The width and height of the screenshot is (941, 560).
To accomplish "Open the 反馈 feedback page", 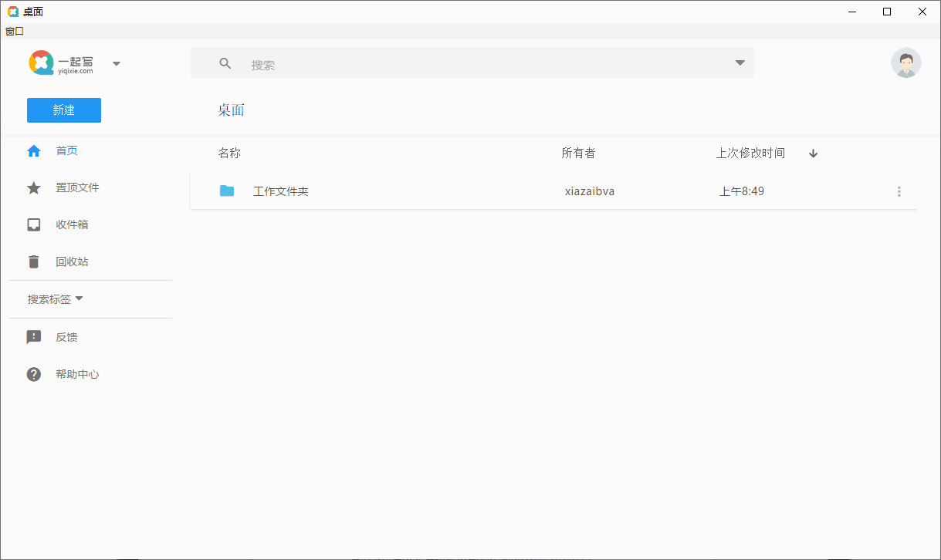I will click(66, 337).
